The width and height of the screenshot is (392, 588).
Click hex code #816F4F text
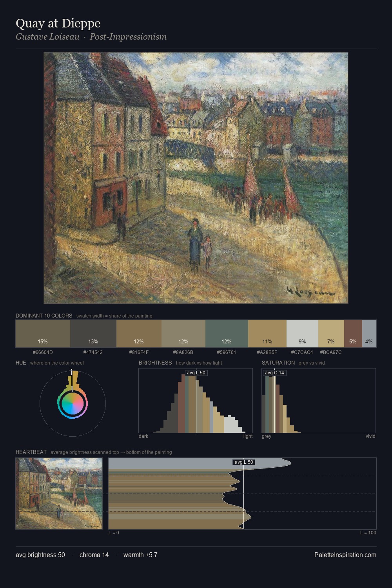click(139, 352)
